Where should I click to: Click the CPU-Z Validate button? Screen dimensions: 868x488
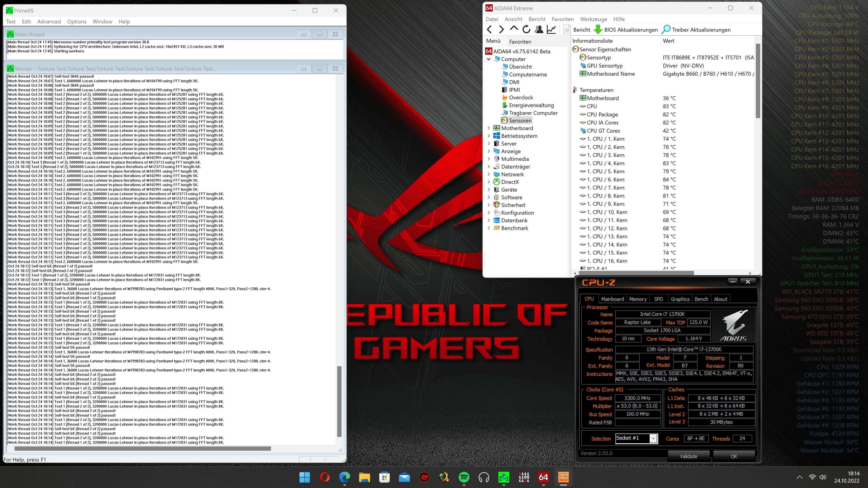688,456
